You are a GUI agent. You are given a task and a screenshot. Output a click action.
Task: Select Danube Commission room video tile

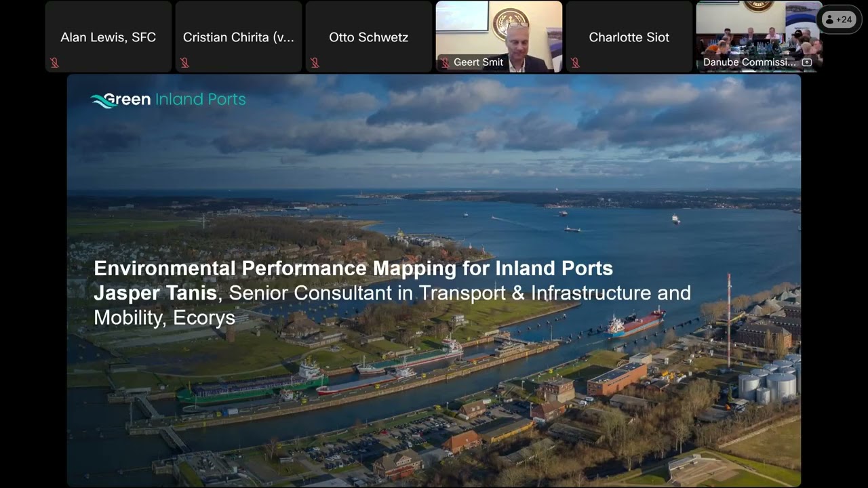(x=759, y=37)
